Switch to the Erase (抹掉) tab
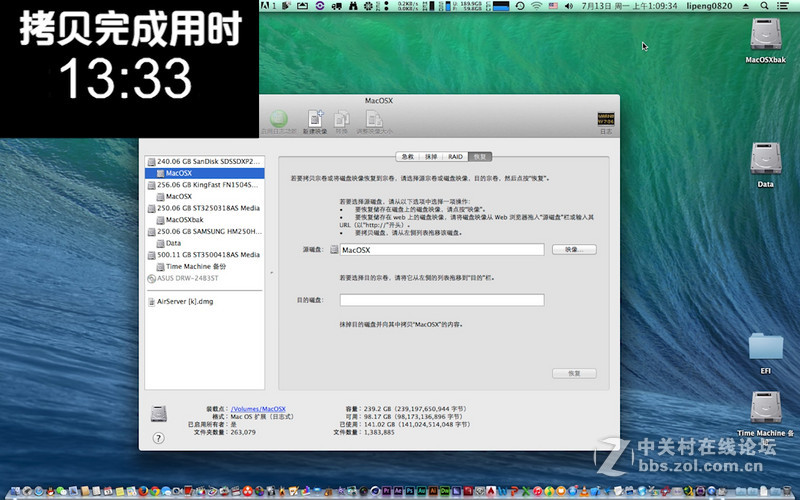The width and height of the screenshot is (800, 500). point(431,157)
